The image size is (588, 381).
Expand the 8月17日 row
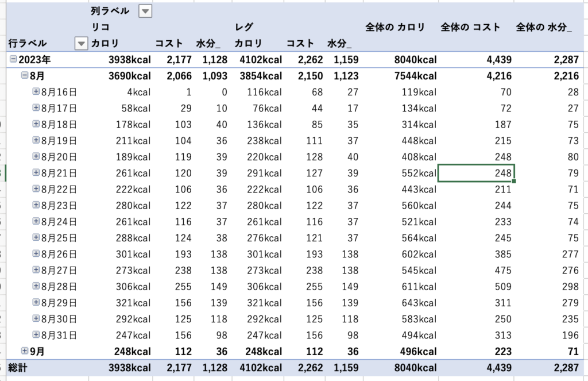pyautogui.click(x=36, y=107)
